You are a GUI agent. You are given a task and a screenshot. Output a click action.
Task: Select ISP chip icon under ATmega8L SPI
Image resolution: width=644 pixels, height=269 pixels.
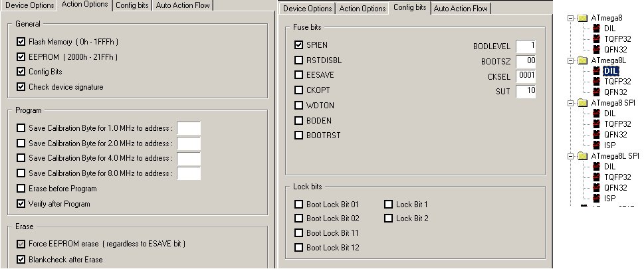(596, 199)
